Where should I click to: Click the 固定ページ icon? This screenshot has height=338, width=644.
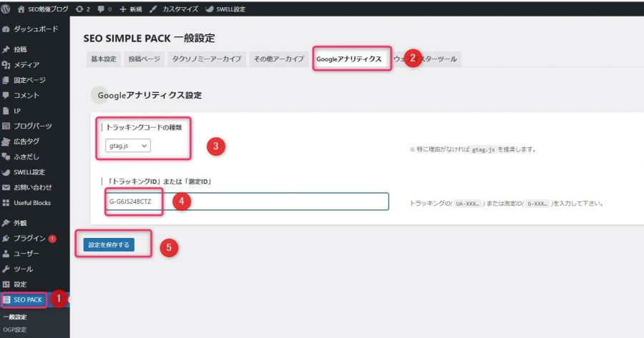coord(6,80)
